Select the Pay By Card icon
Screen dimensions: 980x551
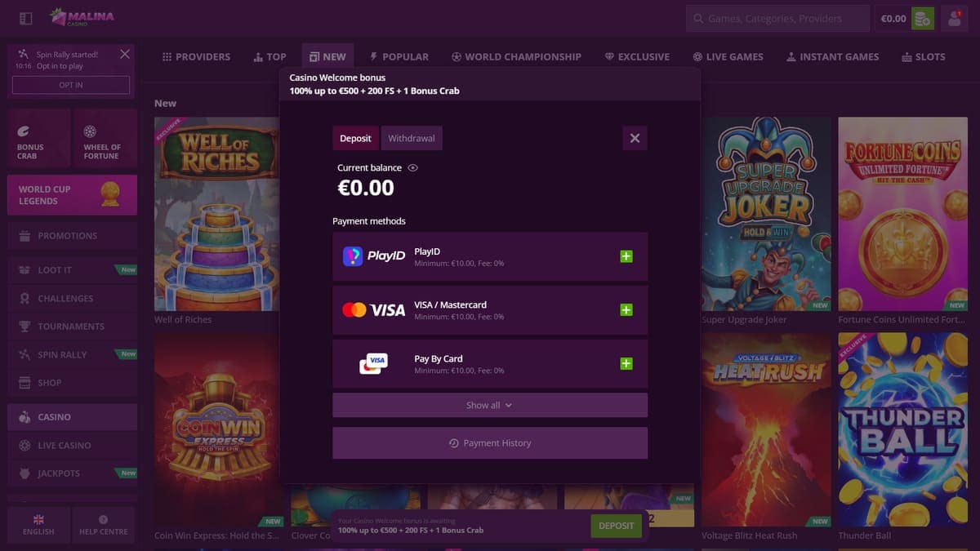(373, 363)
